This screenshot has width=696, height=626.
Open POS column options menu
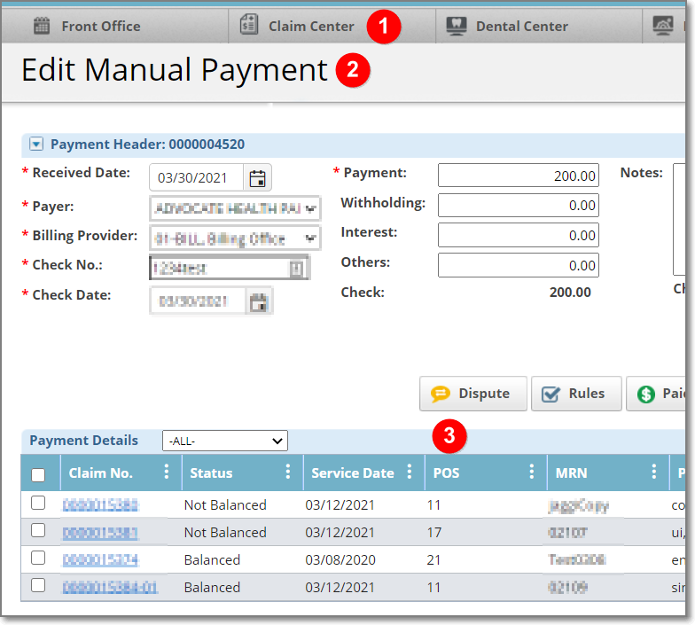[531, 473]
